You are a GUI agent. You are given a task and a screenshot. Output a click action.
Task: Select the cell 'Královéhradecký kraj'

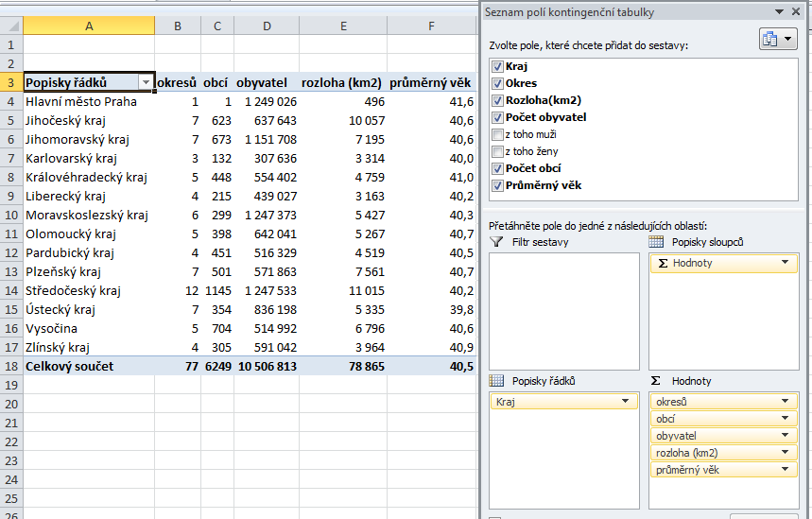point(89,177)
